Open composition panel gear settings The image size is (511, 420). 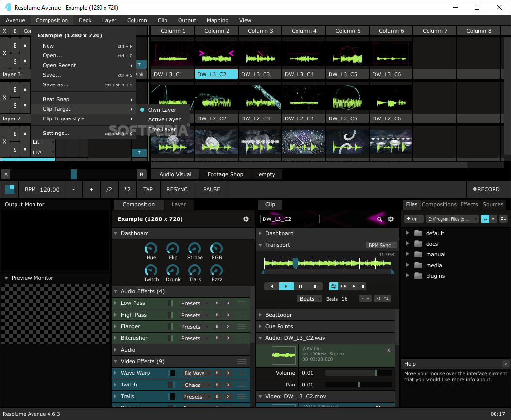246,219
